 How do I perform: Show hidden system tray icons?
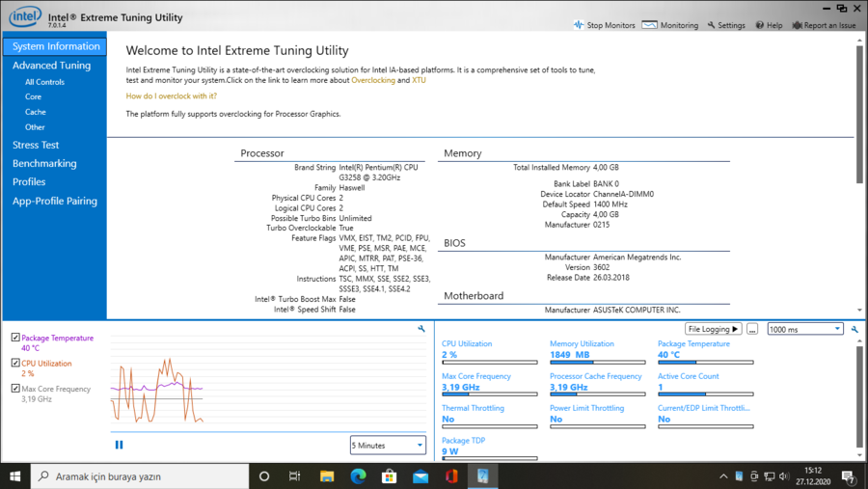click(723, 476)
